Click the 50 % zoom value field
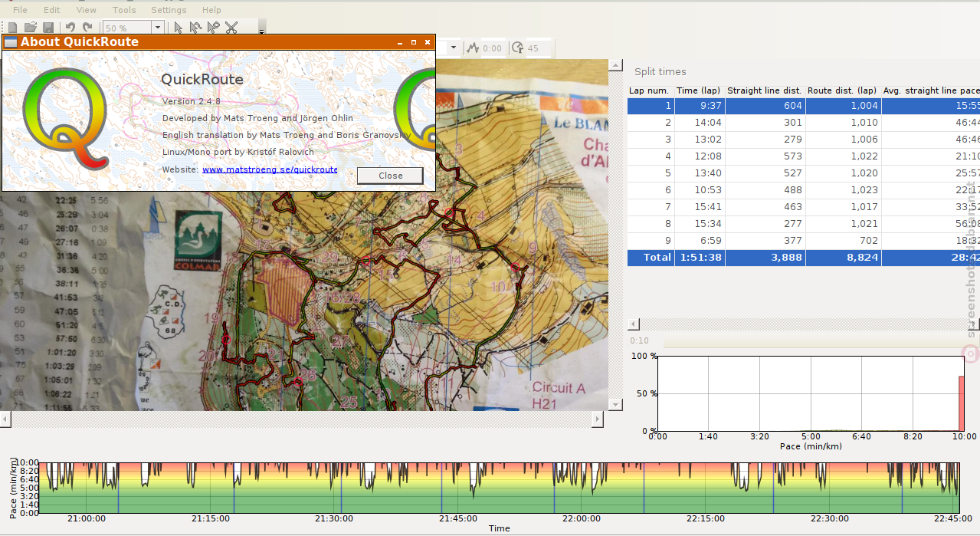This screenshot has height=536, width=980. (128, 28)
